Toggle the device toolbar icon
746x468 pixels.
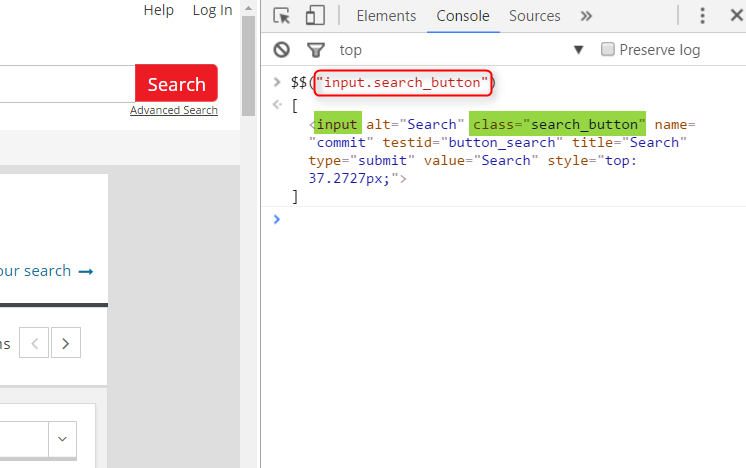[x=315, y=15]
